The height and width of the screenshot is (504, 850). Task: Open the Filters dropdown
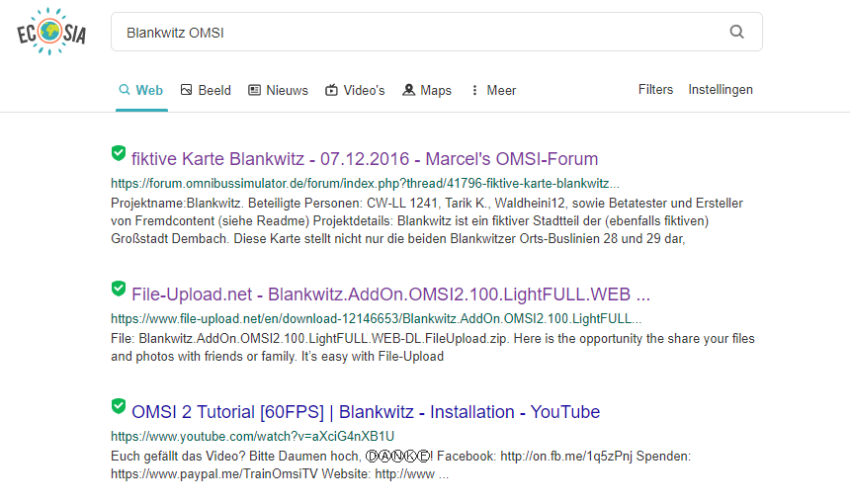click(x=655, y=89)
